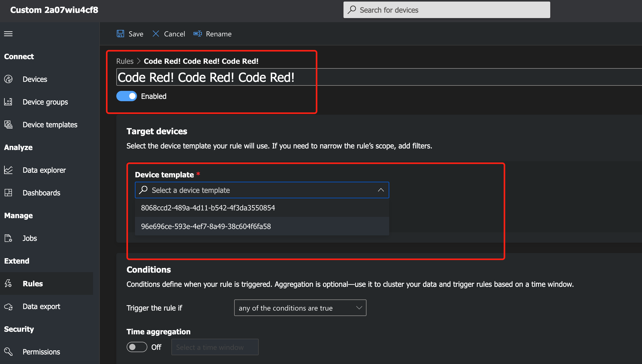Click the Save floppy disk icon
The image size is (642, 364).
click(x=120, y=34)
